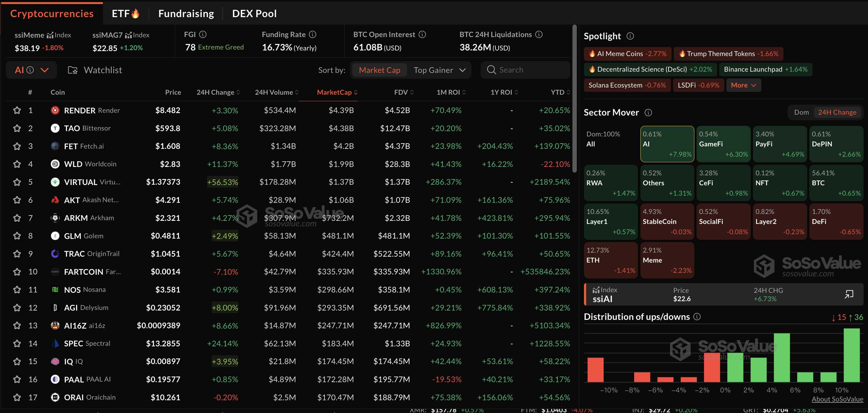Click the TAO Bittensor logo icon
Screen dimensions: 868x413
point(55,128)
